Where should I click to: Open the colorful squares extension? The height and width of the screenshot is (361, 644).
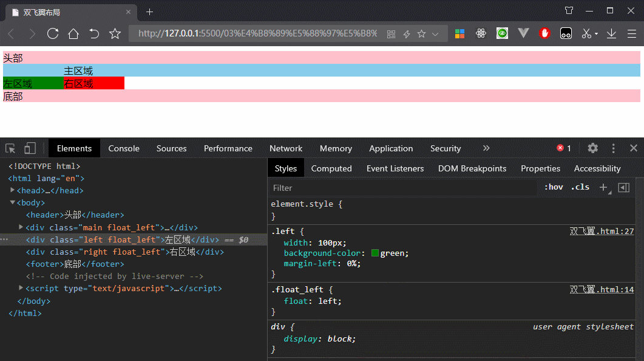pos(459,33)
